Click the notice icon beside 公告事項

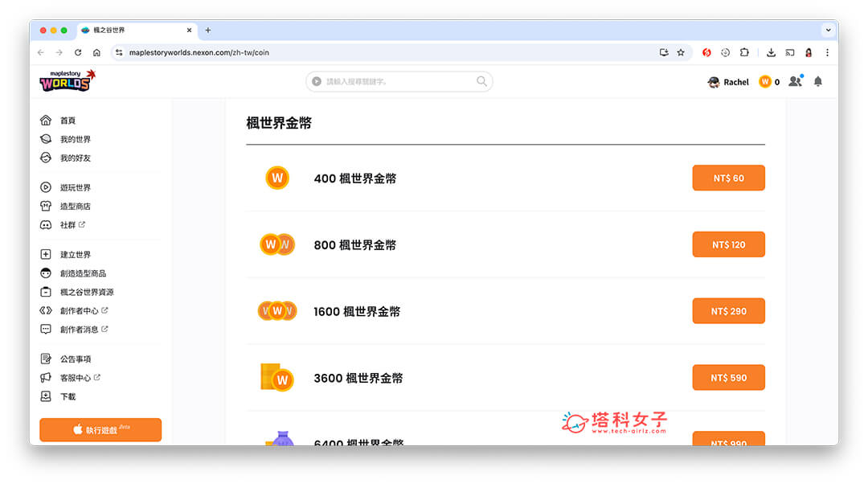pos(46,359)
